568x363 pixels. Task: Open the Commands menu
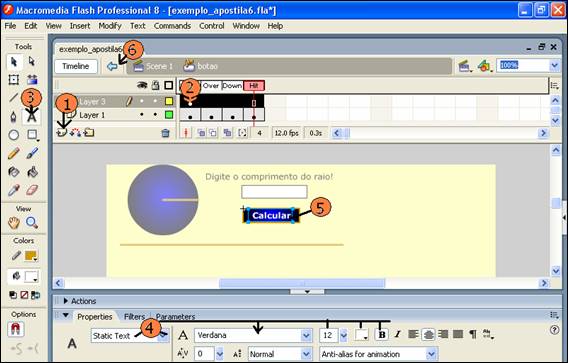coord(172,26)
